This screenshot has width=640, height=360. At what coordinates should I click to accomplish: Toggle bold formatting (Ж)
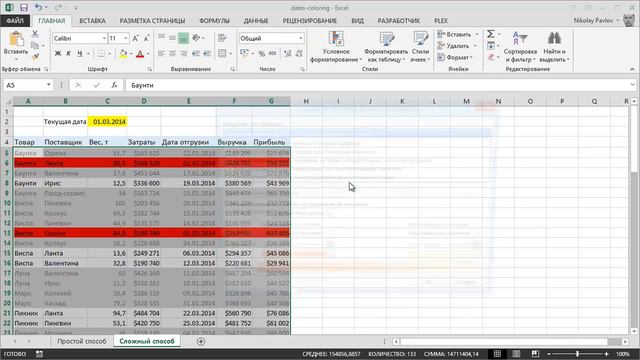pos(58,54)
